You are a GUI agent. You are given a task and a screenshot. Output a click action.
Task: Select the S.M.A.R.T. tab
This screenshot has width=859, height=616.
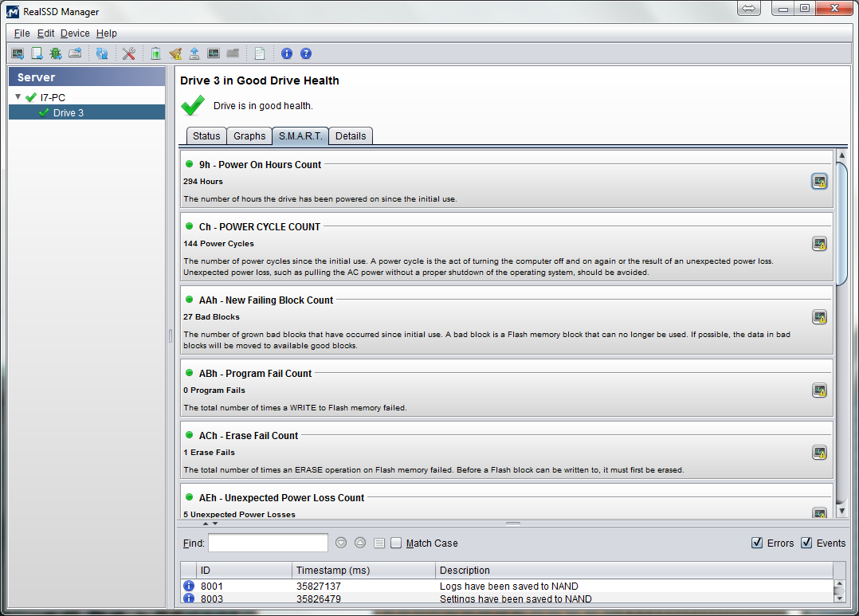tap(300, 136)
